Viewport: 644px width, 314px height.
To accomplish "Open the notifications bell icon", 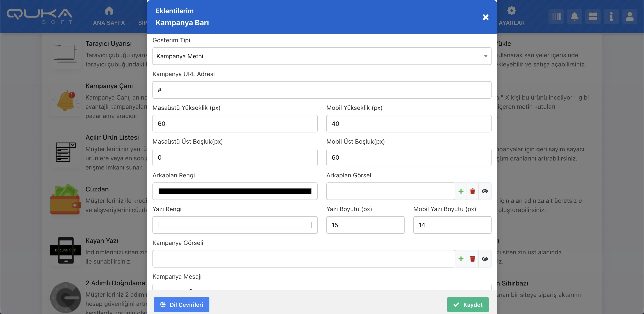I will (x=574, y=16).
